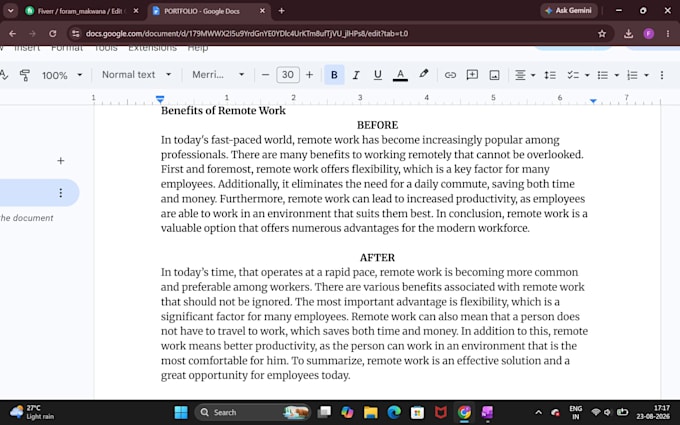Open Microsoft Store from taskbar

click(417, 412)
